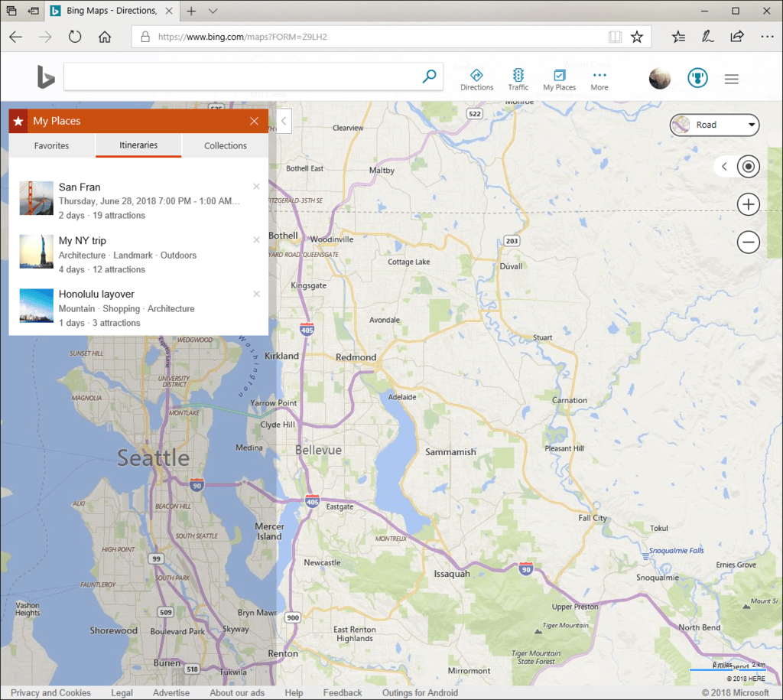This screenshot has width=783, height=700.
Task: Share this page
Action: pyautogui.click(x=737, y=37)
